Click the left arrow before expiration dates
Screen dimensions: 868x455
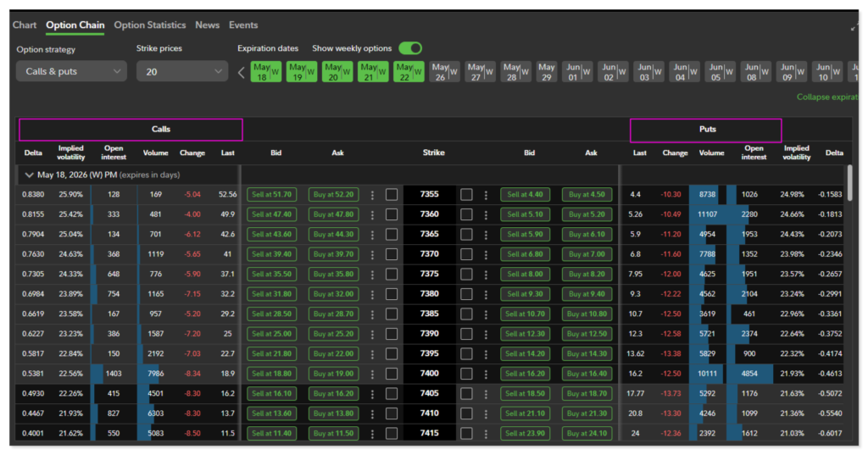coord(242,73)
